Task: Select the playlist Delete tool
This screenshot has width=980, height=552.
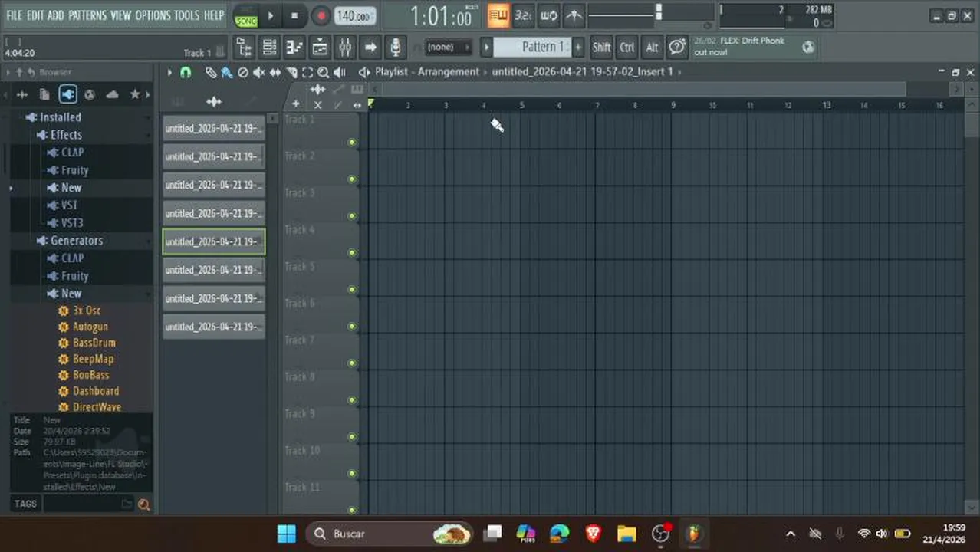Action: (x=243, y=72)
